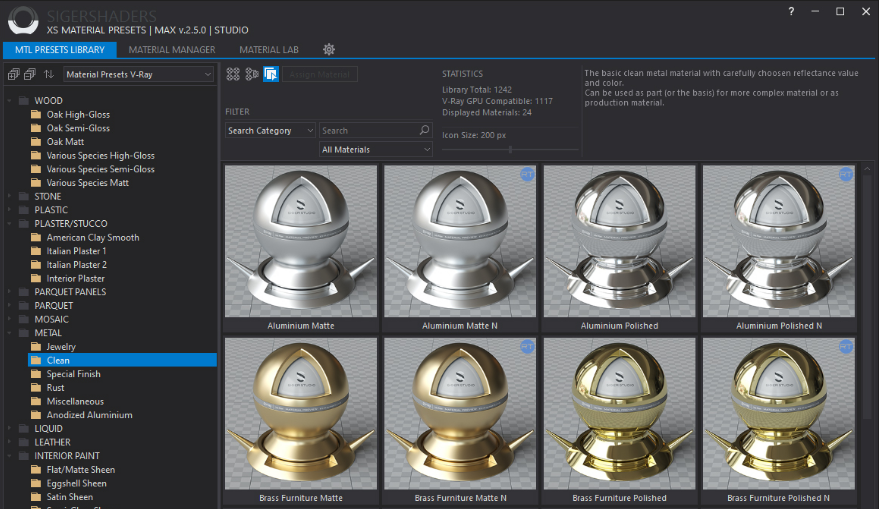Expand the PARQUET PANELS category arrow
The image size is (882, 509).
pos(10,292)
